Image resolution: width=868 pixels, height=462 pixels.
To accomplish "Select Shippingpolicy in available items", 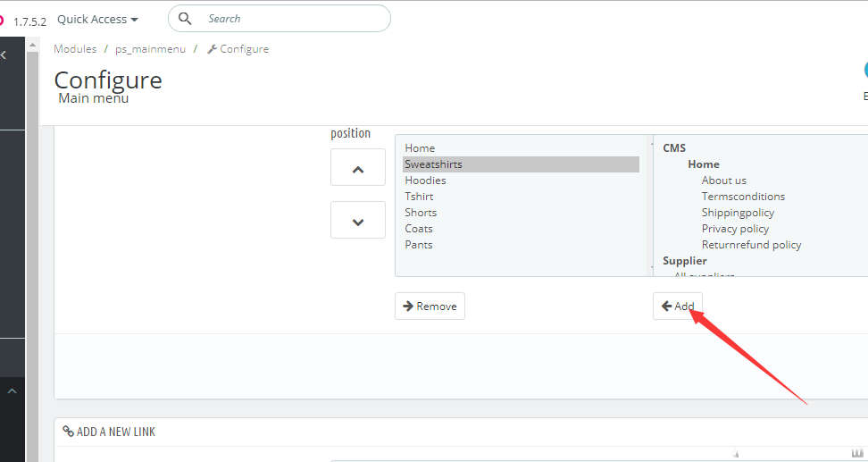I will (738, 212).
